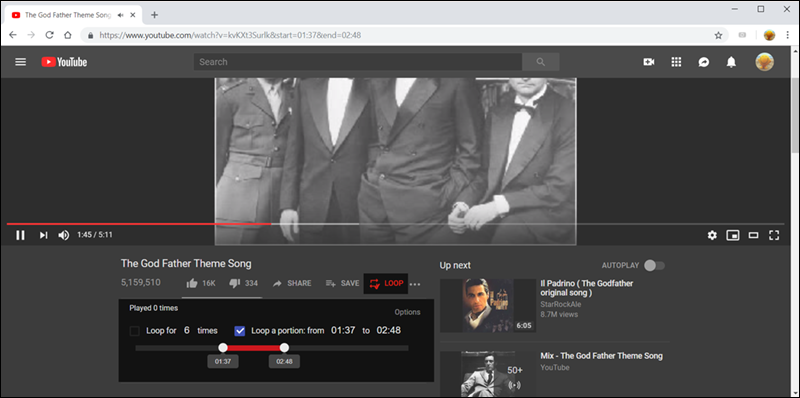Click the loop range start handle
This screenshot has height=398, width=800.
(223, 347)
